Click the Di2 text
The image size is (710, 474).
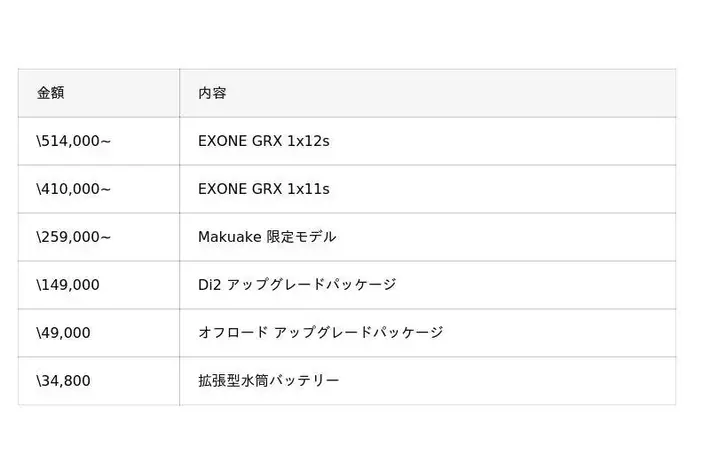click(x=209, y=285)
